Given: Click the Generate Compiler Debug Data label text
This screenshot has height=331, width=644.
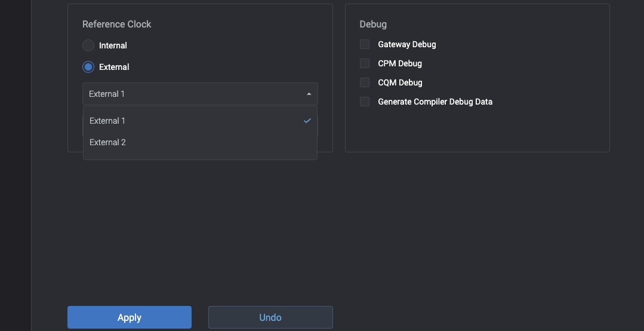Looking at the screenshot, I should [x=435, y=102].
